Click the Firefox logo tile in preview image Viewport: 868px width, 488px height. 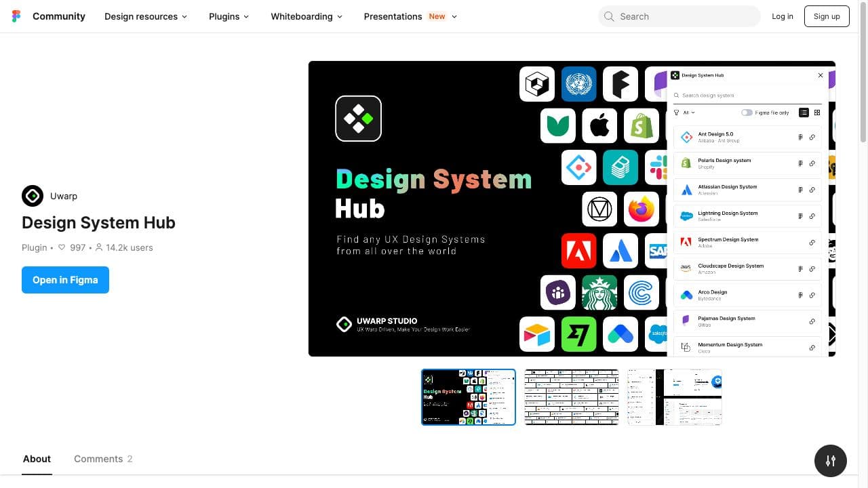(x=642, y=209)
